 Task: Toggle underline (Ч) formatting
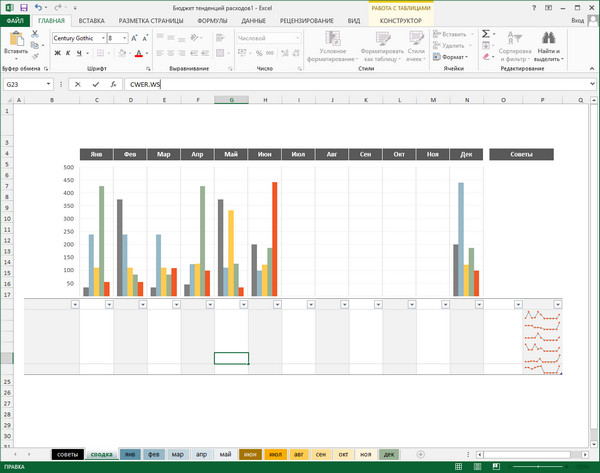(x=79, y=53)
